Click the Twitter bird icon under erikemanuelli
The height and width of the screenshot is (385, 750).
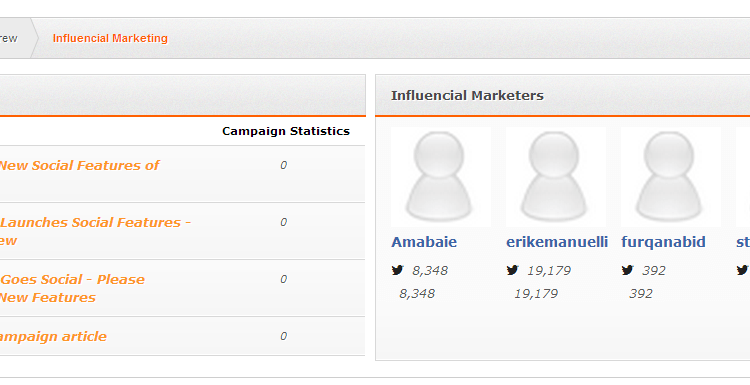tap(512, 270)
